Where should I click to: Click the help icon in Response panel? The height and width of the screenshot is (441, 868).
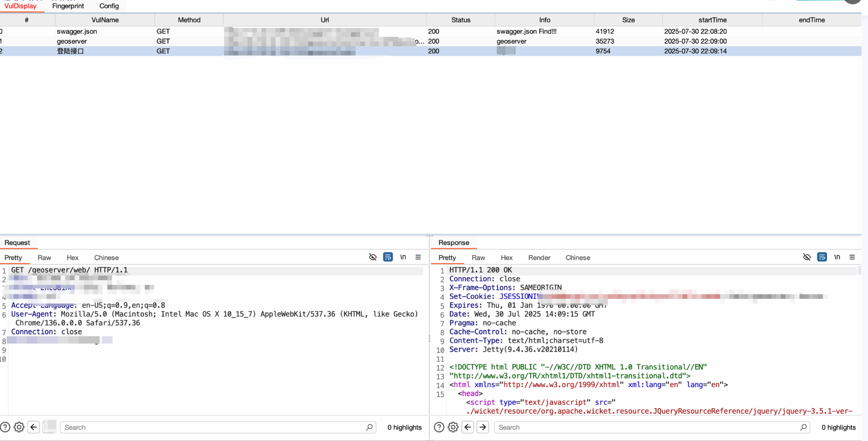coord(439,427)
